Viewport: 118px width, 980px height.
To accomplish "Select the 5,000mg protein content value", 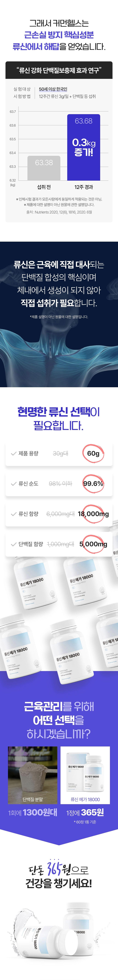I will click(x=93, y=544).
